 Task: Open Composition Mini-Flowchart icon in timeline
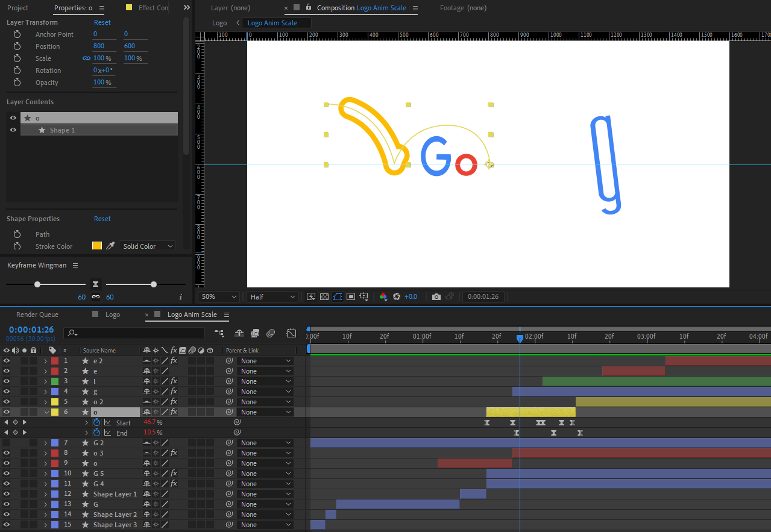click(x=219, y=333)
